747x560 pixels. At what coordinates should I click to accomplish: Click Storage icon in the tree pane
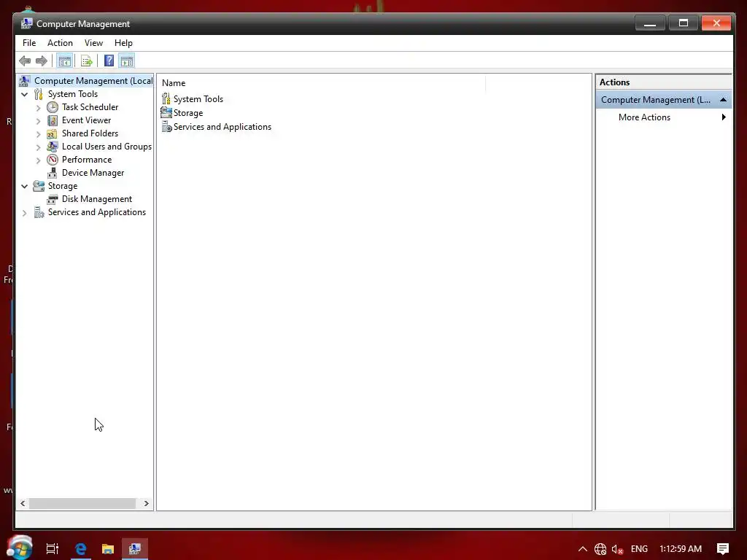coord(39,186)
